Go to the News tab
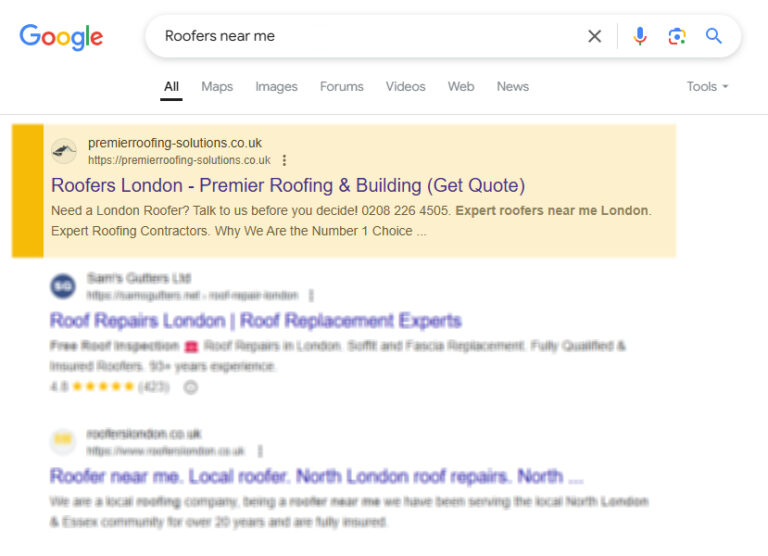This screenshot has width=768, height=556. [x=512, y=87]
